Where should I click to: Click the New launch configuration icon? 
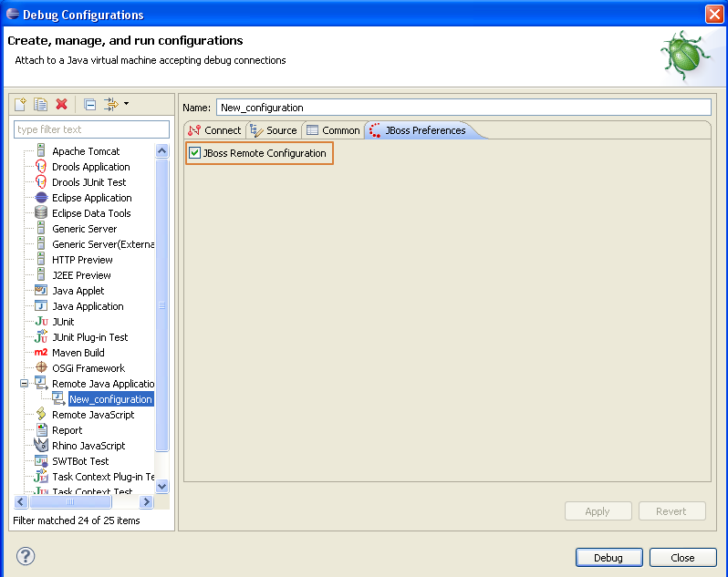(x=21, y=105)
